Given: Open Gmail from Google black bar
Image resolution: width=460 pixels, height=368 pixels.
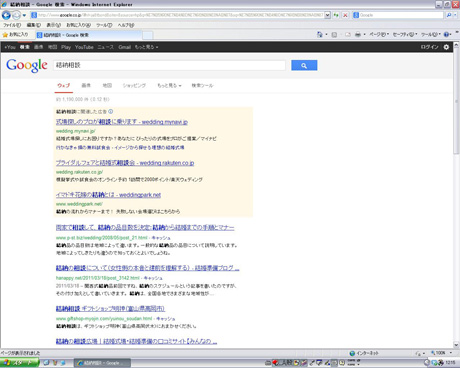Looking at the screenshot, I should point(125,47).
